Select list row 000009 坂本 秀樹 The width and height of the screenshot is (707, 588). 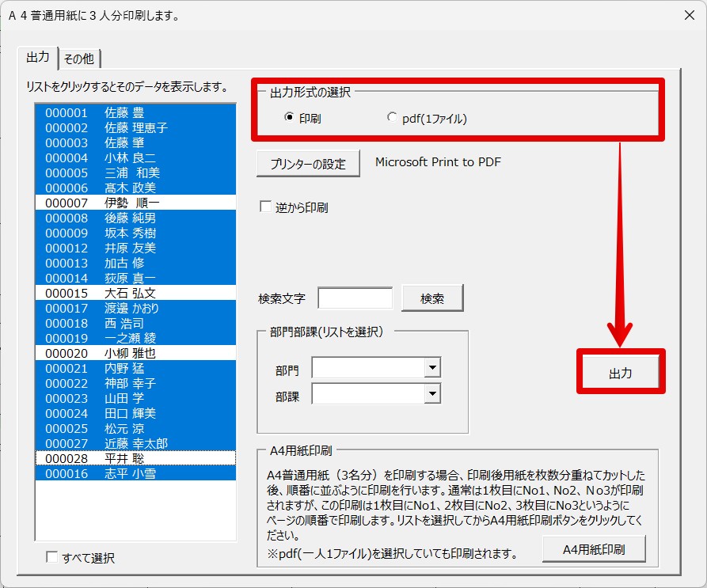[x=135, y=233]
